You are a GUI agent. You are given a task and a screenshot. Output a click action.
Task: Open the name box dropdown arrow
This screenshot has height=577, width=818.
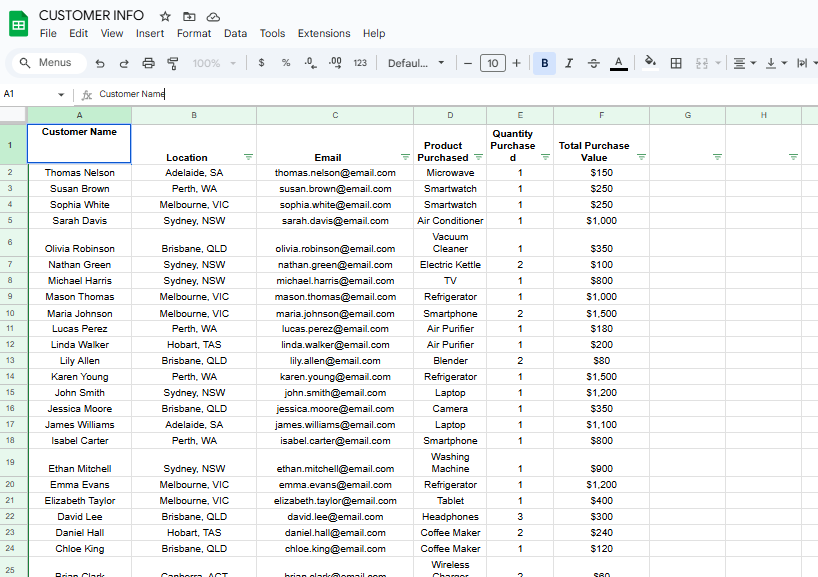(x=61, y=94)
